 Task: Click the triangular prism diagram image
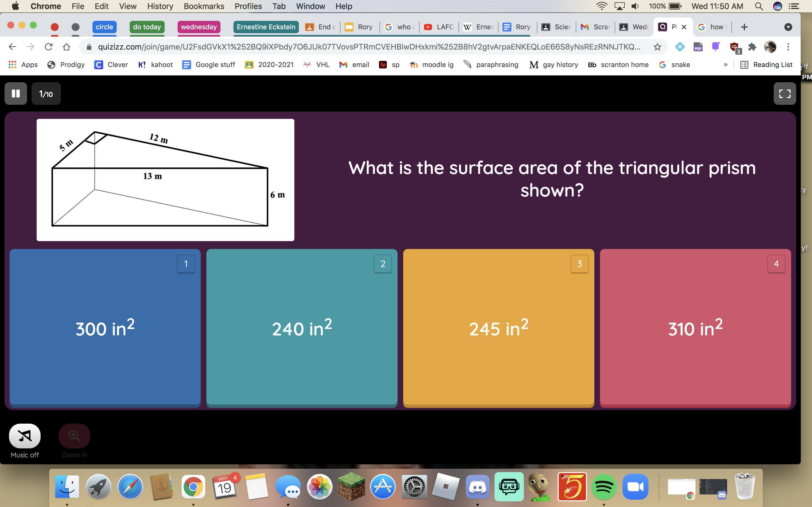[165, 180]
